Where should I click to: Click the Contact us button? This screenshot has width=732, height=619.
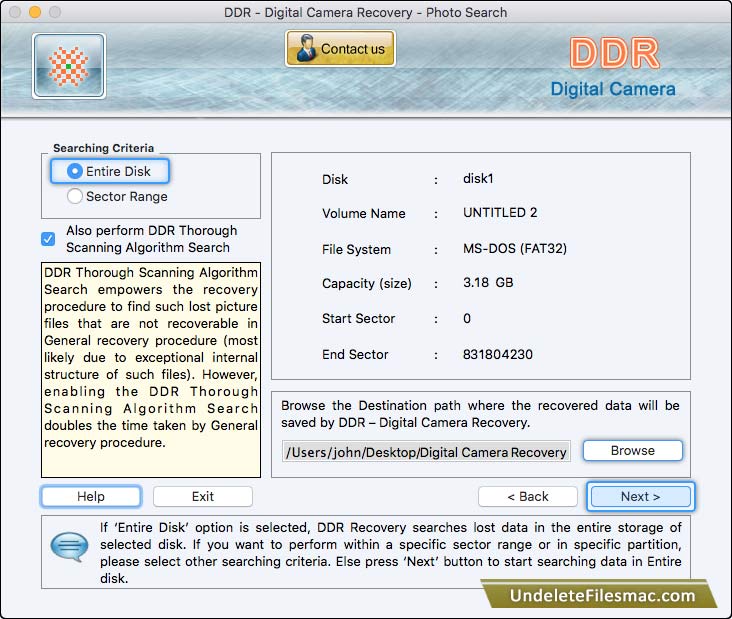340,49
